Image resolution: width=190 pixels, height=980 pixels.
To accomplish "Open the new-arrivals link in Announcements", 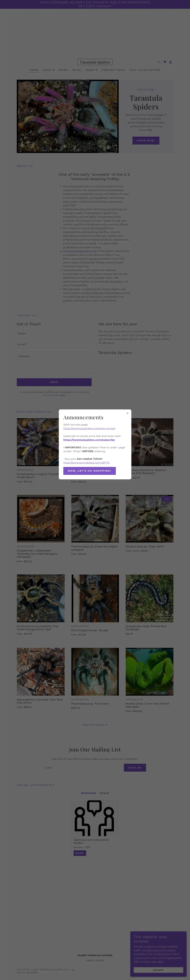I will pos(89,428).
